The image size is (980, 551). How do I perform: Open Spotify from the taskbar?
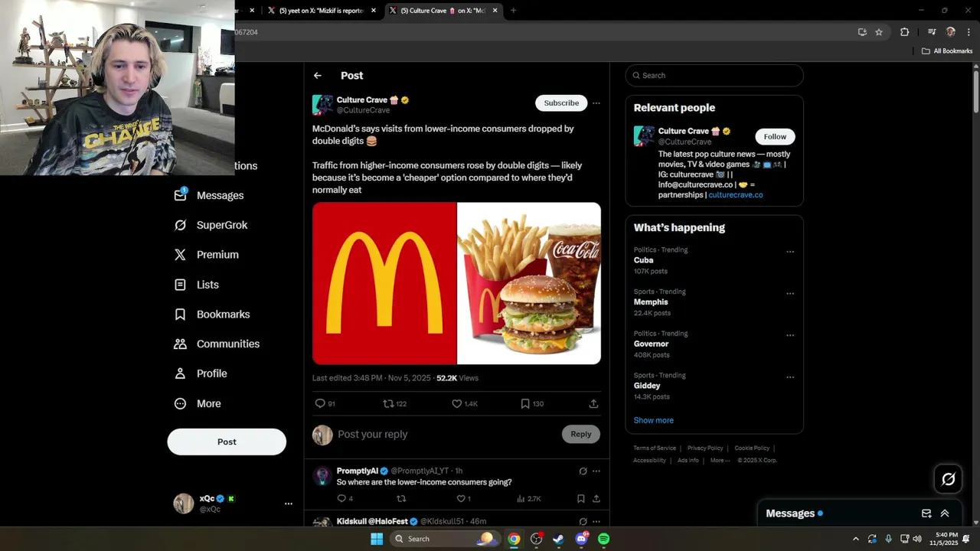(x=603, y=539)
